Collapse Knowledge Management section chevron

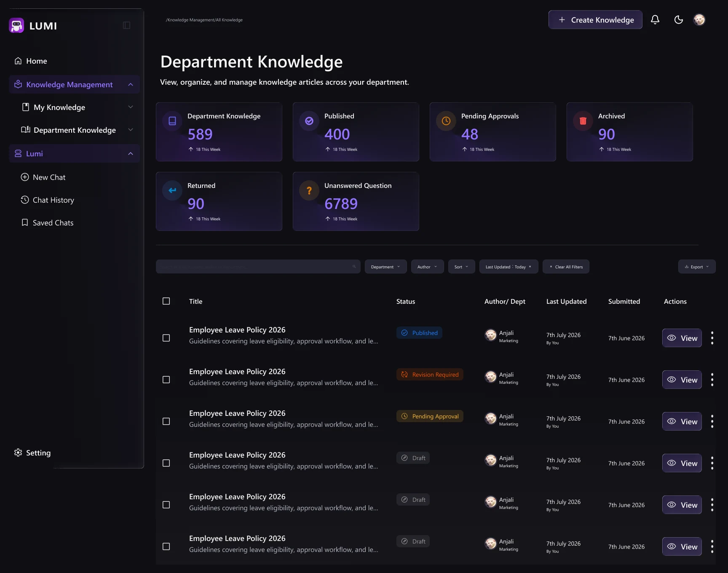131,85
